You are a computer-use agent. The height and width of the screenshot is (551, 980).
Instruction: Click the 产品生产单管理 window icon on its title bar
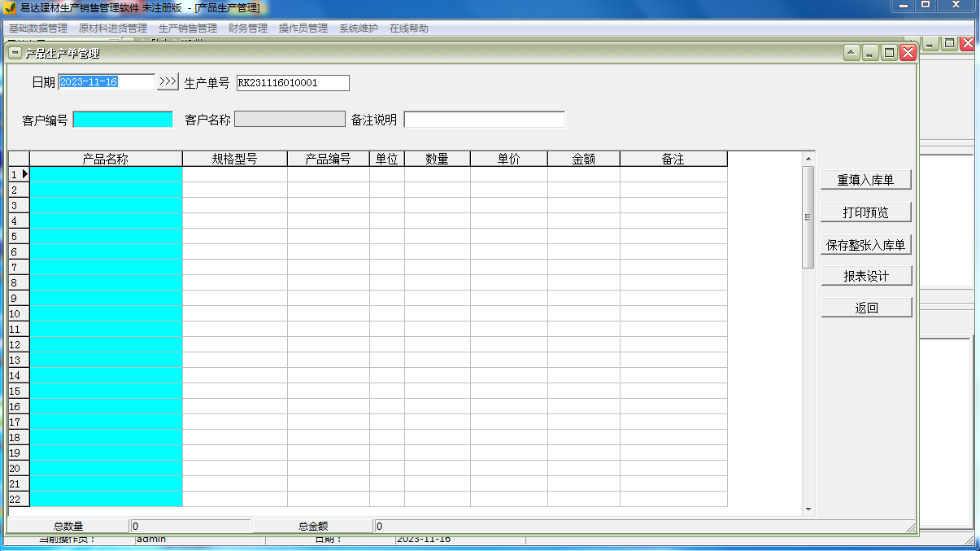tap(13, 51)
